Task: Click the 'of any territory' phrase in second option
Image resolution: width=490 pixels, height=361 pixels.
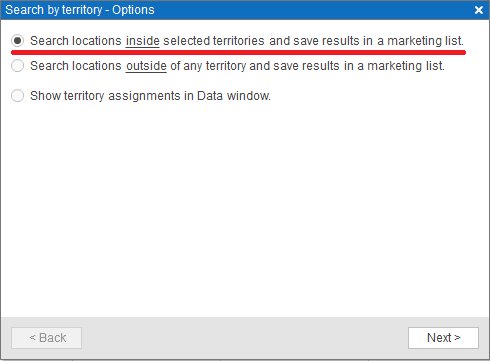Action: [208, 66]
